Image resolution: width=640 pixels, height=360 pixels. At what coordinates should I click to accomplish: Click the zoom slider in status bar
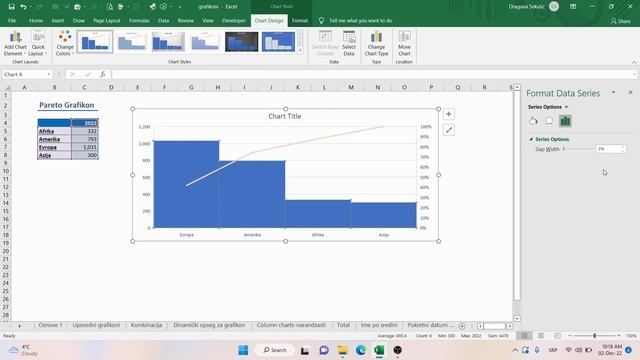pos(594,336)
